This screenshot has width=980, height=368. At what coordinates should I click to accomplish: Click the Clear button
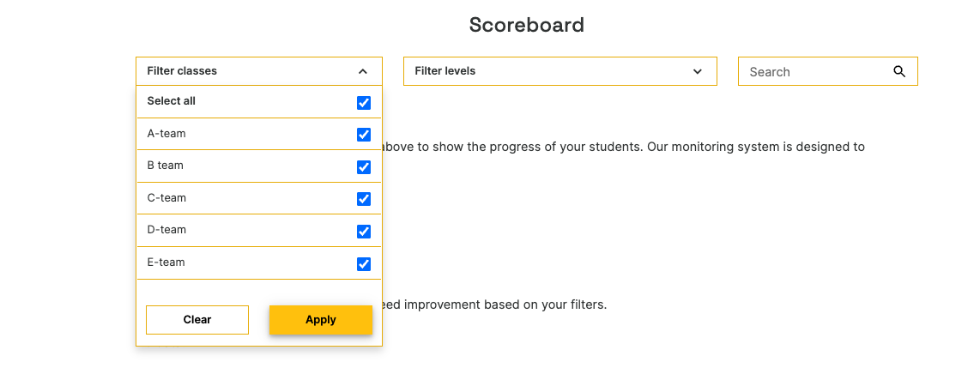click(197, 320)
